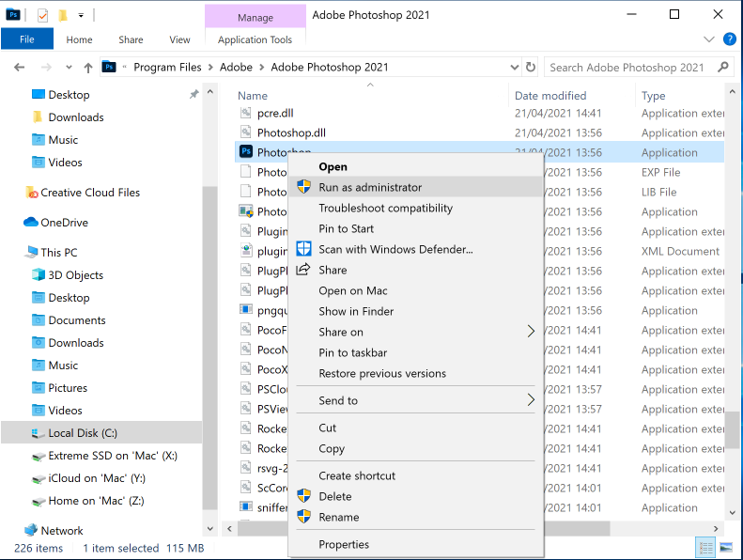Click the Ps app icon in title bar
The width and height of the screenshot is (743, 560).
[13, 15]
